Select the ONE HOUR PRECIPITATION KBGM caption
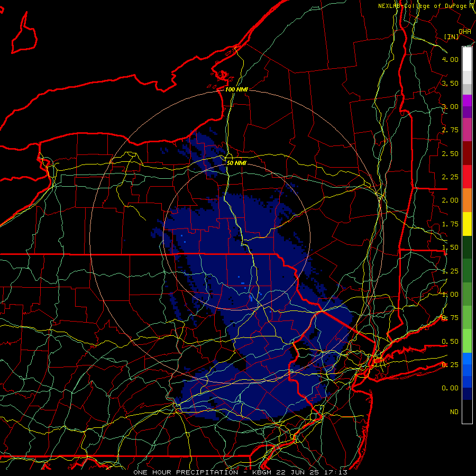This screenshot has height=476, width=476. tap(240, 472)
